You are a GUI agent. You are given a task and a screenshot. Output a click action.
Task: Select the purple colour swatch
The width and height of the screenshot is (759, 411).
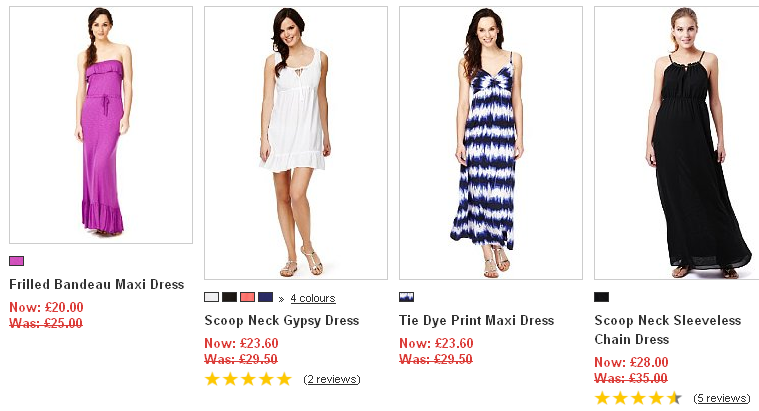(x=16, y=261)
